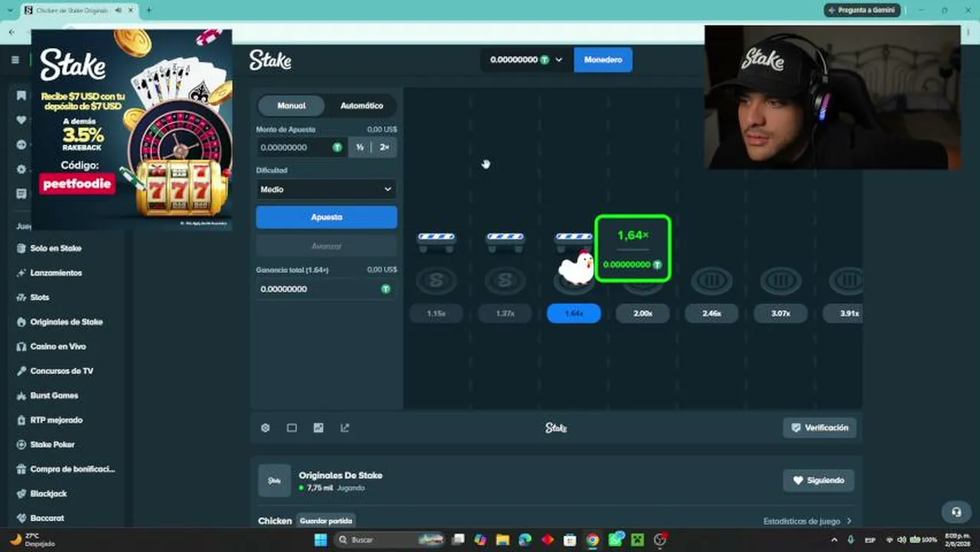The width and height of the screenshot is (980, 552).
Task: Click the 2.00x multiplier tile
Action: 643,314
